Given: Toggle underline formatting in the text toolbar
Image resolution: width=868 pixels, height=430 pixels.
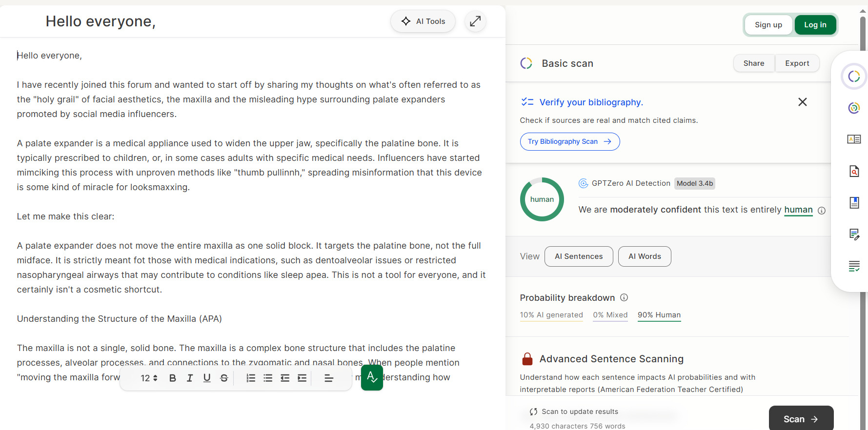Looking at the screenshot, I should point(207,378).
